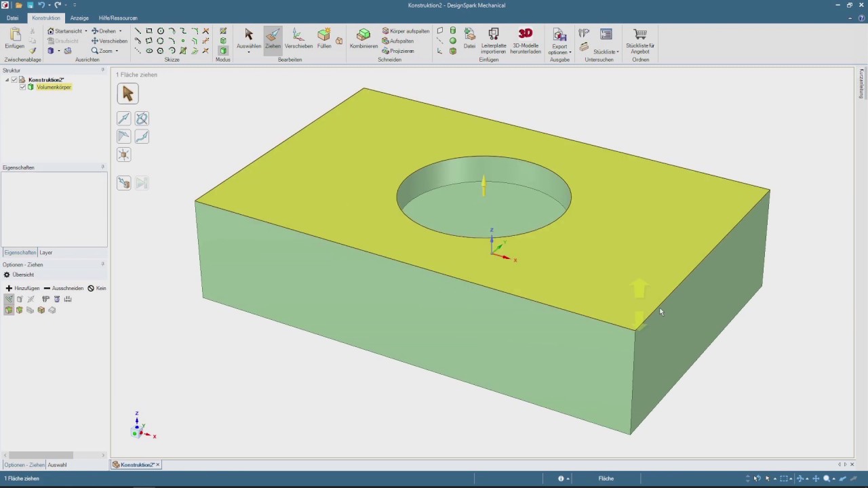This screenshot has width=868, height=488.
Task: Click the yellow pull arrow in the hole
Action: pos(484,185)
